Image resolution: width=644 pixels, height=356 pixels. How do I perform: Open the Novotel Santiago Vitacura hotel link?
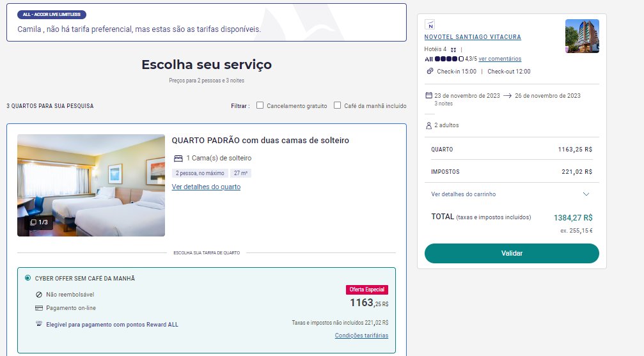pos(473,37)
